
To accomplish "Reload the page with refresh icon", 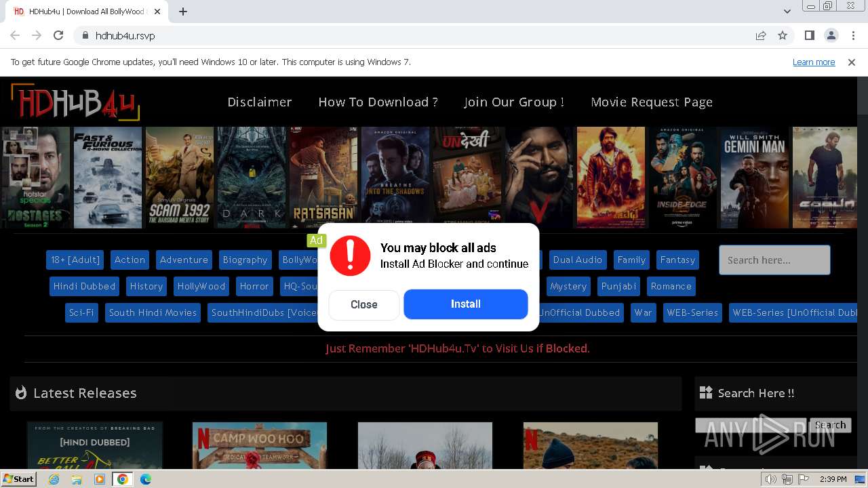I will coord(58,35).
